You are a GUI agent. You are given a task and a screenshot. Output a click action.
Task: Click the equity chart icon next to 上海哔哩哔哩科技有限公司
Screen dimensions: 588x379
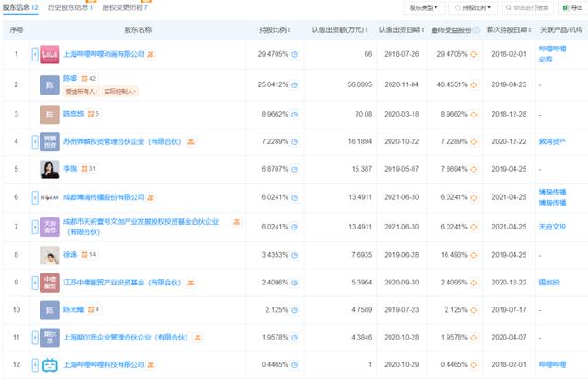[151, 364]
